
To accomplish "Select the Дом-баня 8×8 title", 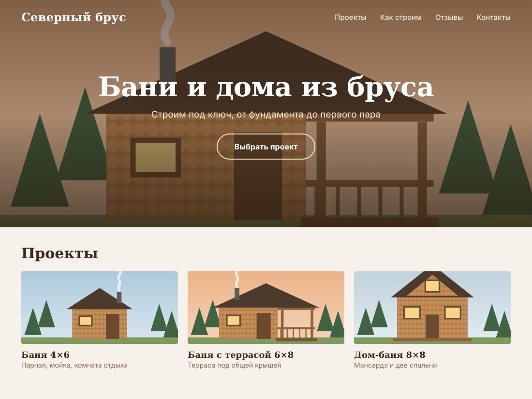I will tap(389, 355).
